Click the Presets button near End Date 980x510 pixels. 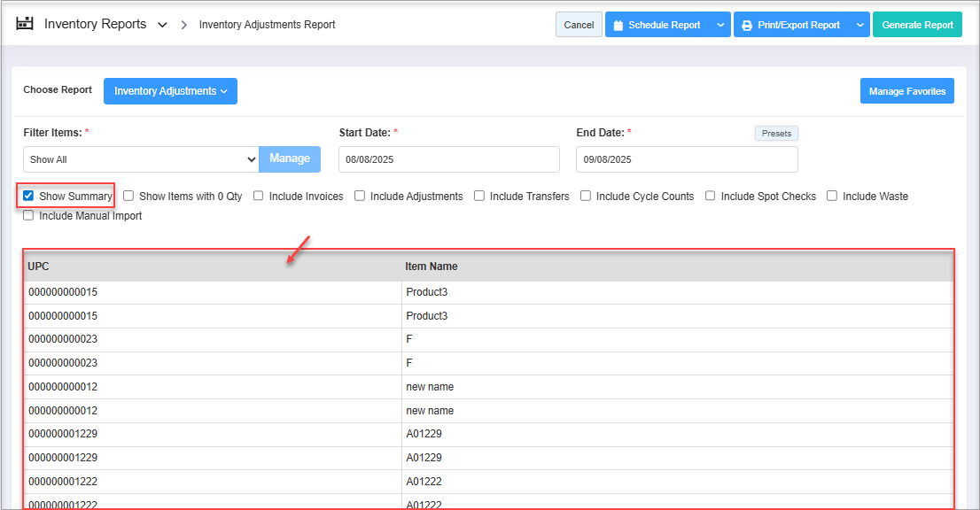click(x=776, y=133)
